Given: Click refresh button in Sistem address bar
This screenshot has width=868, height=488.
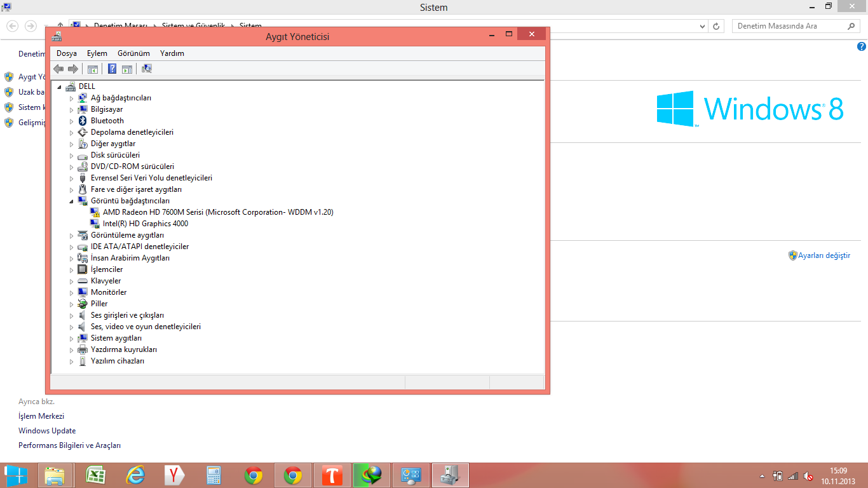Looking at the screenshot, I should [x=717, y=26].
